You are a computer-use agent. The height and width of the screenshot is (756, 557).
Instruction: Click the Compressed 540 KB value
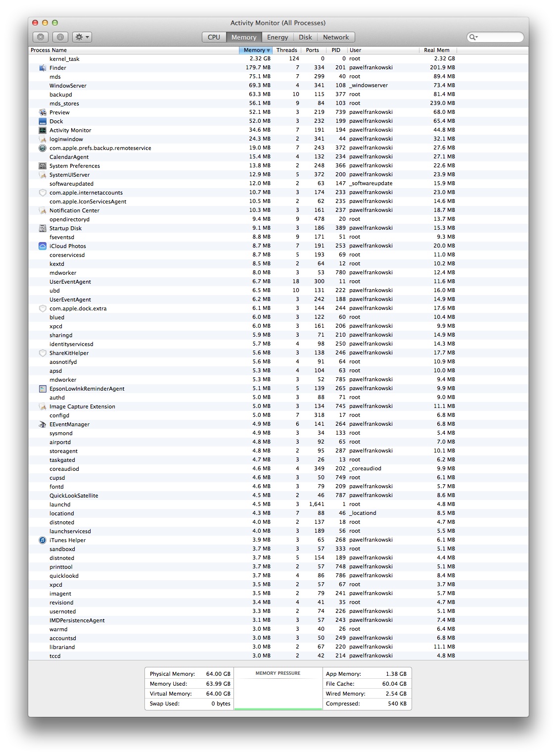pyautogui.click(x=397, y=704)
